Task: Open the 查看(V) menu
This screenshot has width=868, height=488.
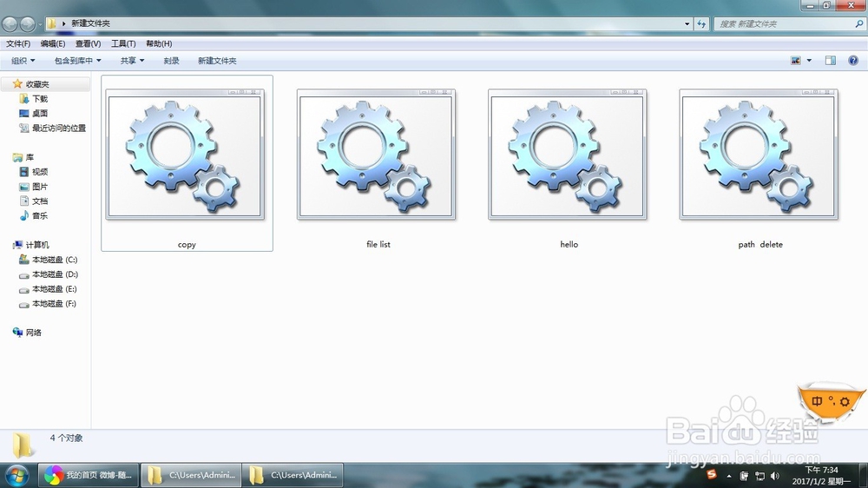Action: tap(88, 43)
